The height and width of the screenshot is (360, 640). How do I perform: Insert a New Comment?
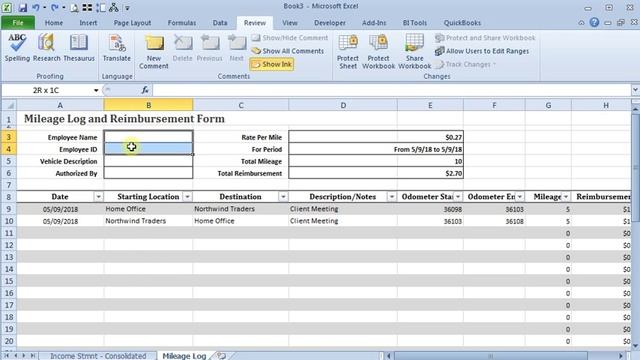pos(153,52)
